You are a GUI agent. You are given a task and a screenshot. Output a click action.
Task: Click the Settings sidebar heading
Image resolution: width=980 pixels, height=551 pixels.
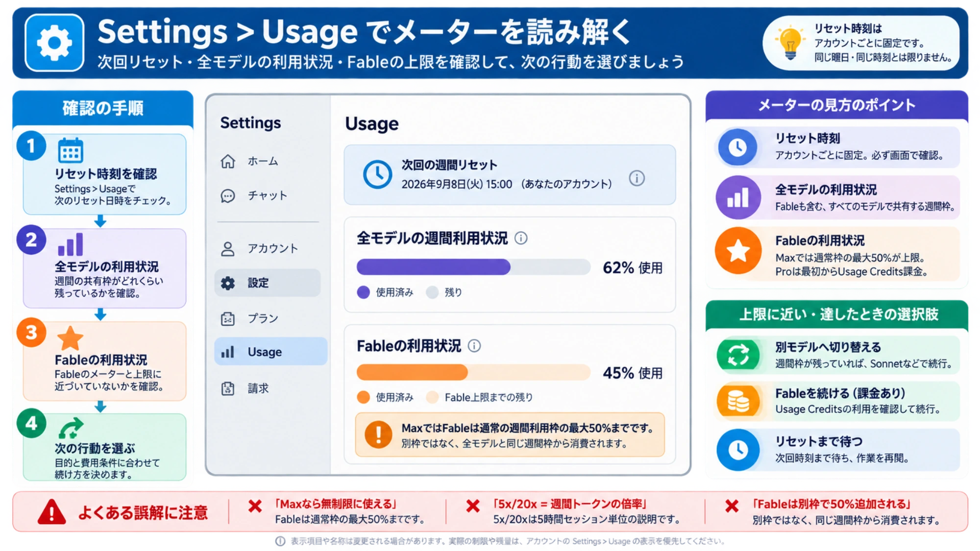[x=250, y=122]
